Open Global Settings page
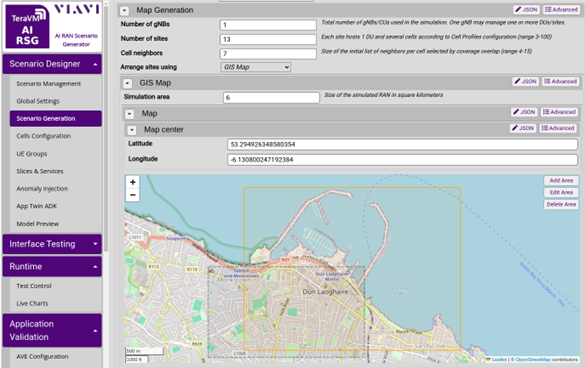The height and width of the screenshot is (368, 585). pos(38,101)
